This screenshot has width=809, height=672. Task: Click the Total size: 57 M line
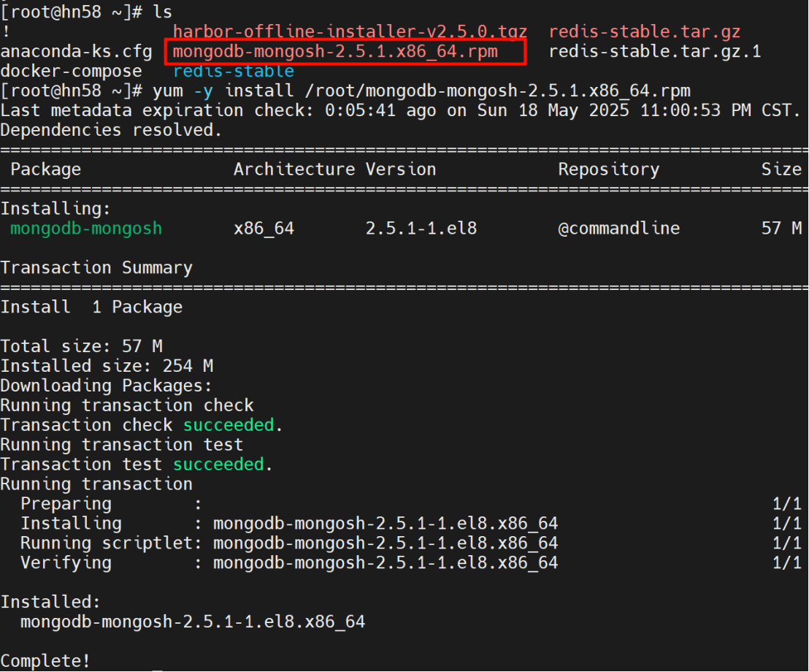pos(82,346)
